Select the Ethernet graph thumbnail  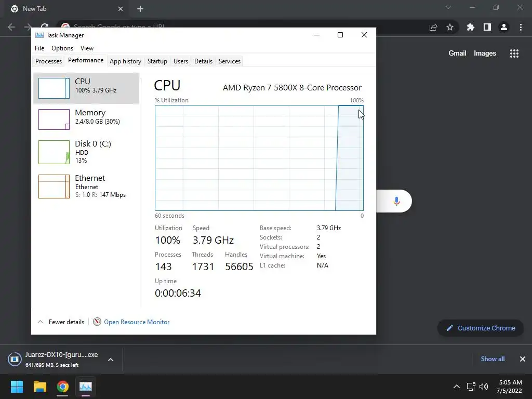[54, 187]
